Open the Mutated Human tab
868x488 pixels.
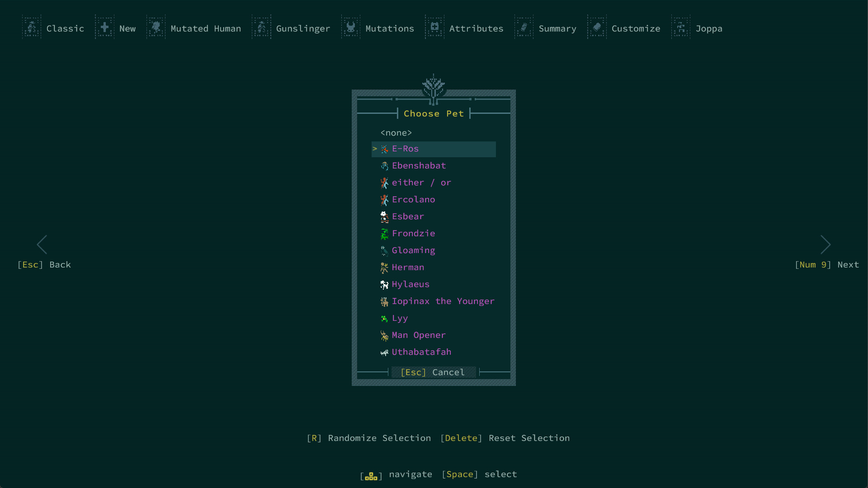pyautogui.click(x=206, y=28)
